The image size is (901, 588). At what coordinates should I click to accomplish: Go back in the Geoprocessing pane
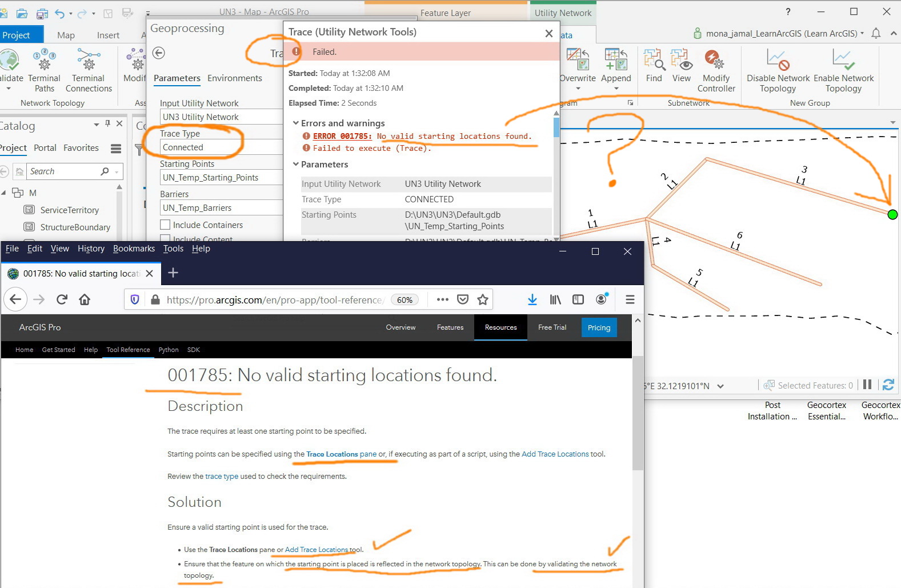(159, 53)
